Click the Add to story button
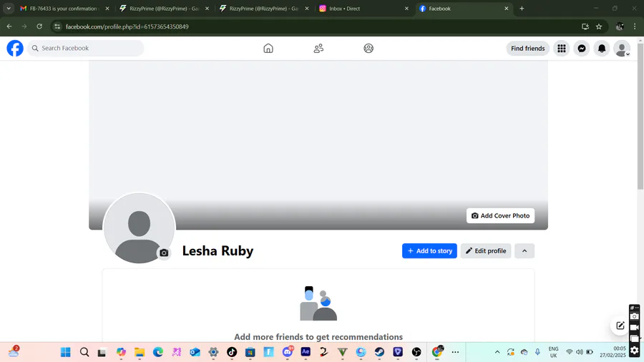Screen dimensions: 644x362 [x=429, y=251]
